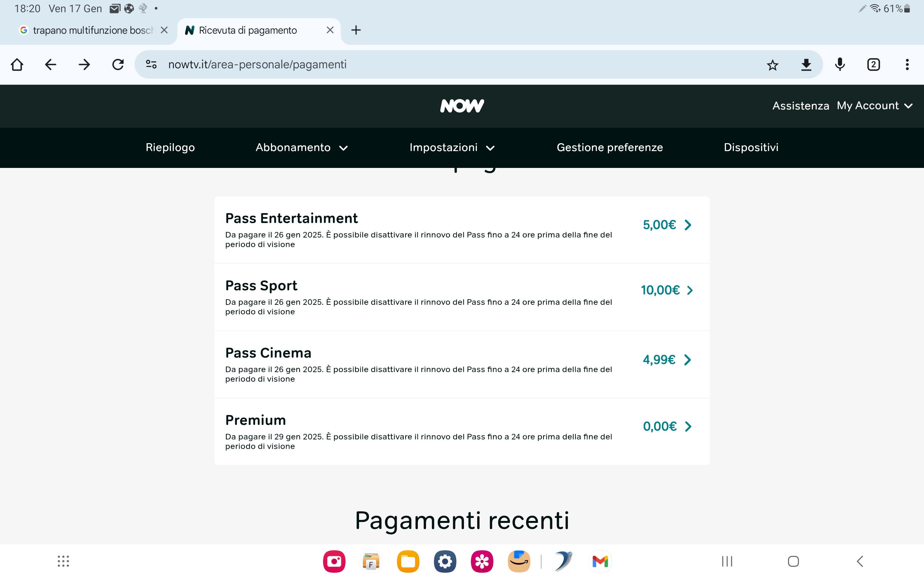The height and width of the screenshot is (578, 924).
Task: Expand the My Account dropdown
Action: point(875,106)
